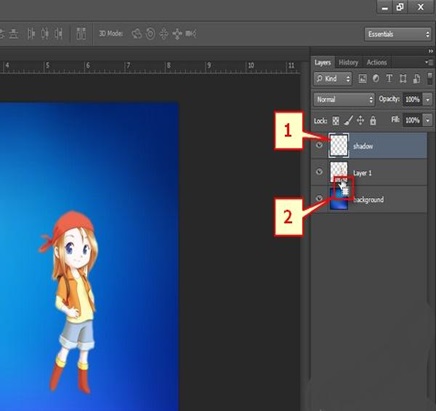Select the shadow layer thumbnail

pyautogui.click(x=339, y=145)
